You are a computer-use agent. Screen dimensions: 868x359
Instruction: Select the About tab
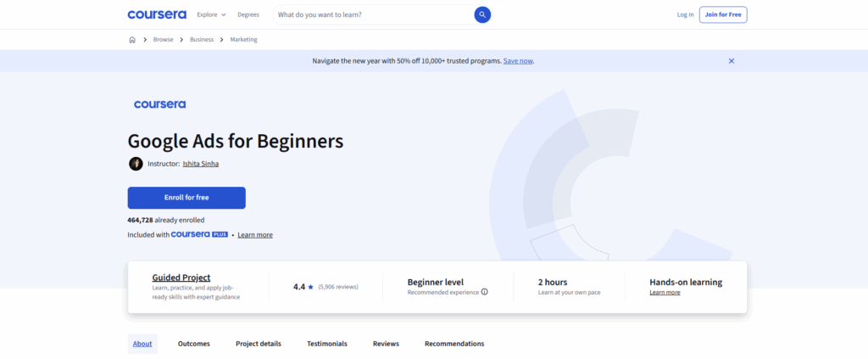point(142,344)
